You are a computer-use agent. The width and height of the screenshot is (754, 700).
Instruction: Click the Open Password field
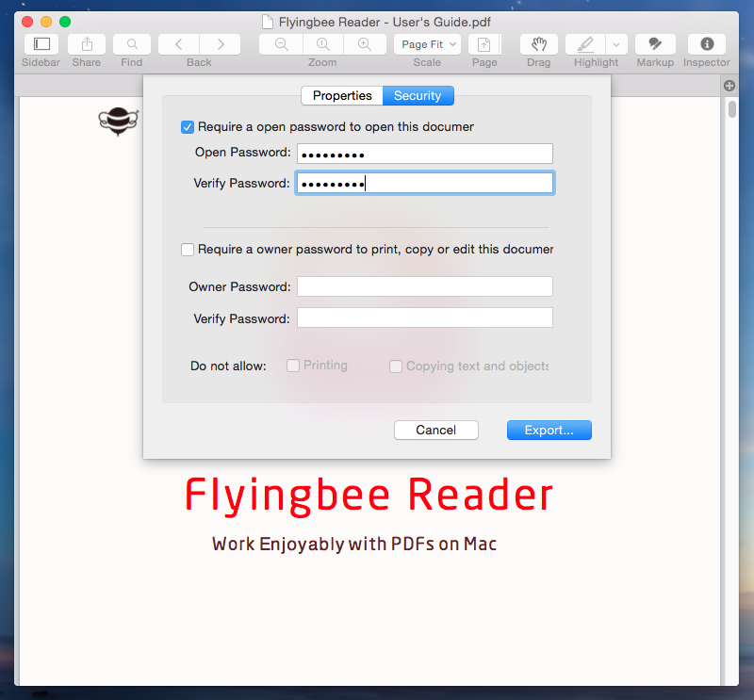(x=425, y=154)
